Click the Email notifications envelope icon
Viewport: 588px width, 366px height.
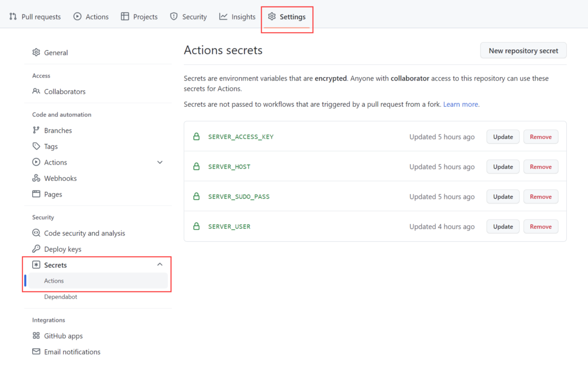click(36, 352)
